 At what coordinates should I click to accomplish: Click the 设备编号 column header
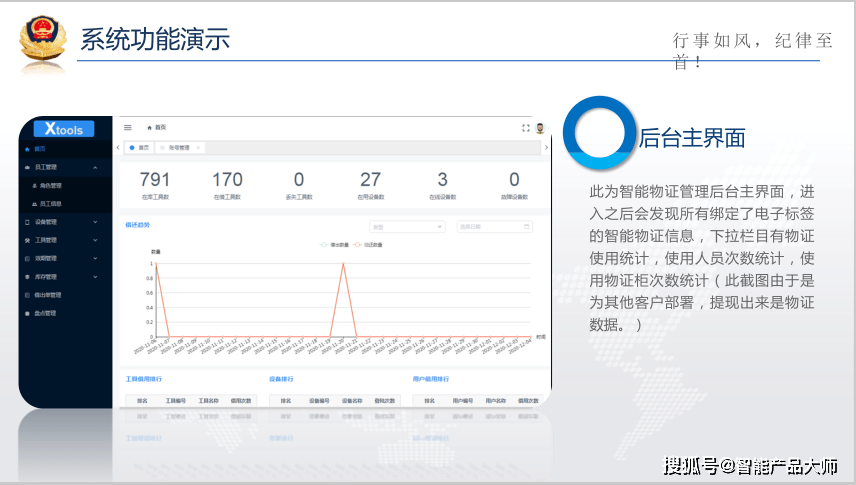[x=319, y=401]
